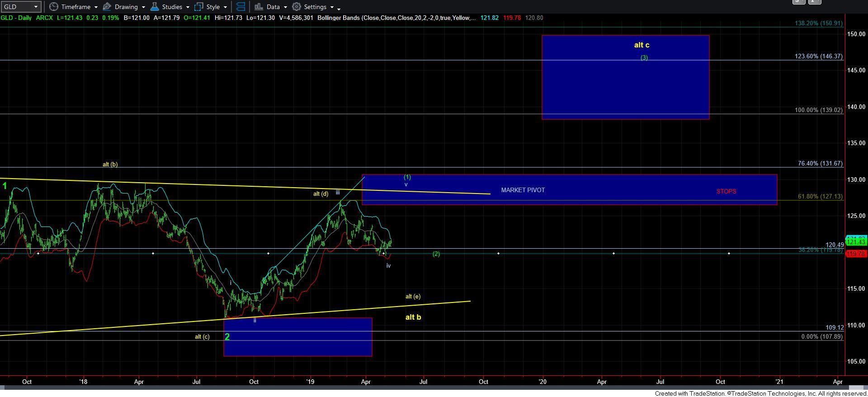The width and height of the screenshot is (868, 397).
Task: Open the toolbar overflow arrow
Action: [x=339, y=9]
